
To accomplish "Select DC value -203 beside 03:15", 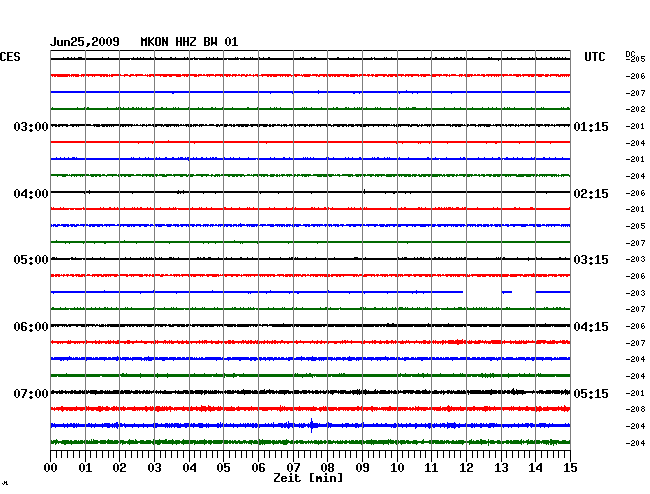I will [635, 259].
